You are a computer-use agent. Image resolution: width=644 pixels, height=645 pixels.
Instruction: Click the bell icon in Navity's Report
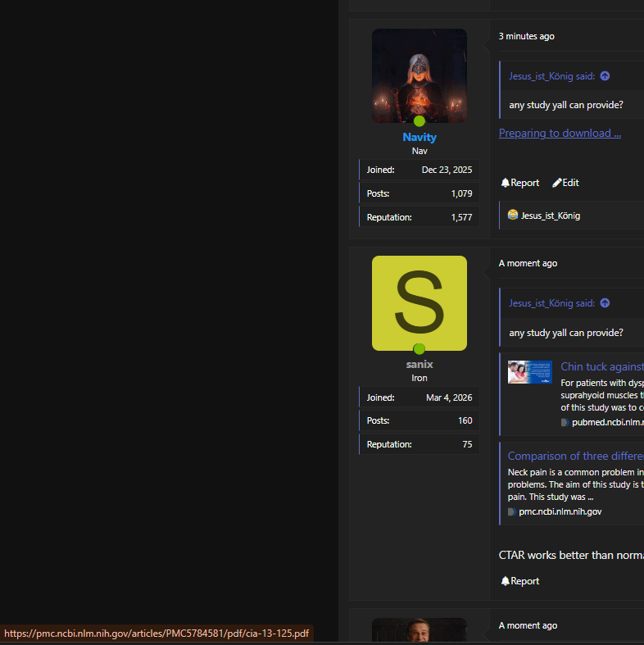coord(505,183)
